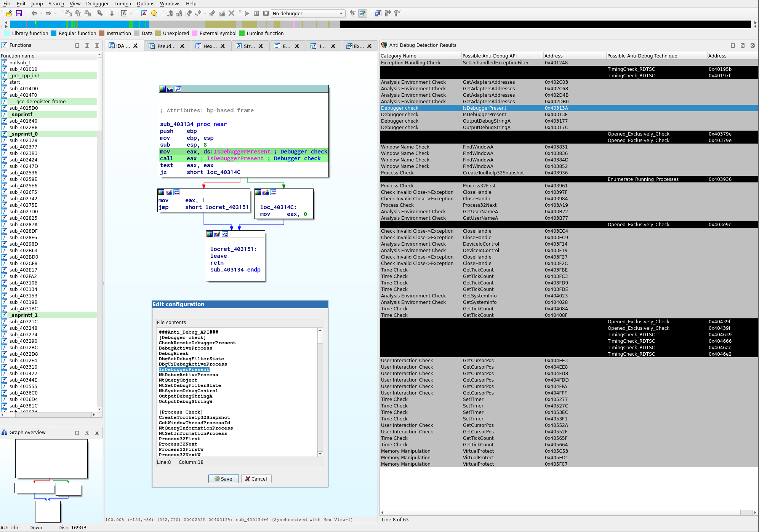Open the Lumina menu

point(122,3)
